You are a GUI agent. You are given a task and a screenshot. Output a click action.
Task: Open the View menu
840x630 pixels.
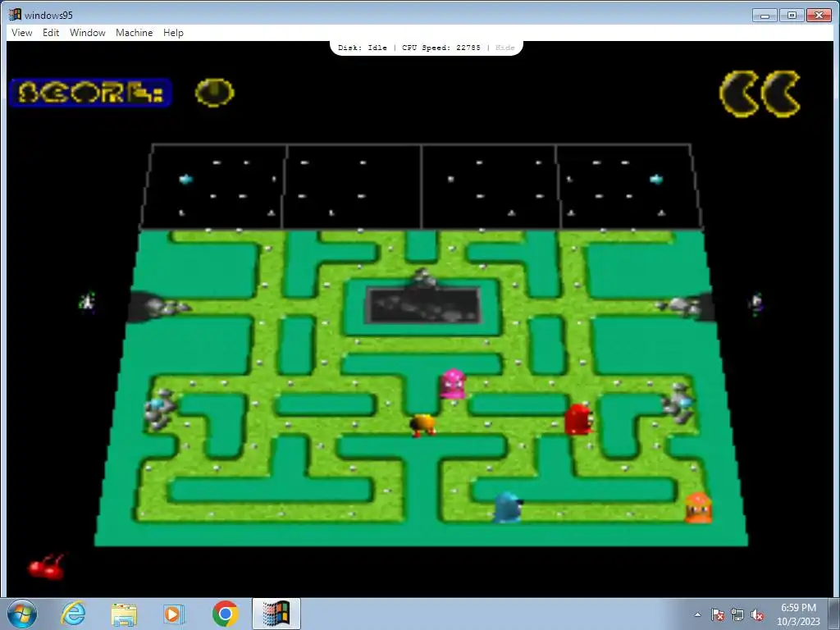click(x=22, y=33)
